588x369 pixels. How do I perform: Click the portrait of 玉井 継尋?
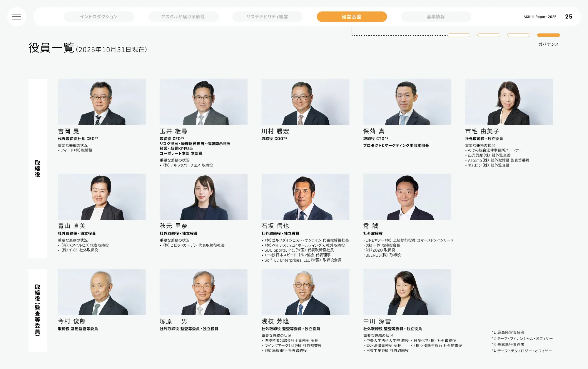[x=203, y=102]
